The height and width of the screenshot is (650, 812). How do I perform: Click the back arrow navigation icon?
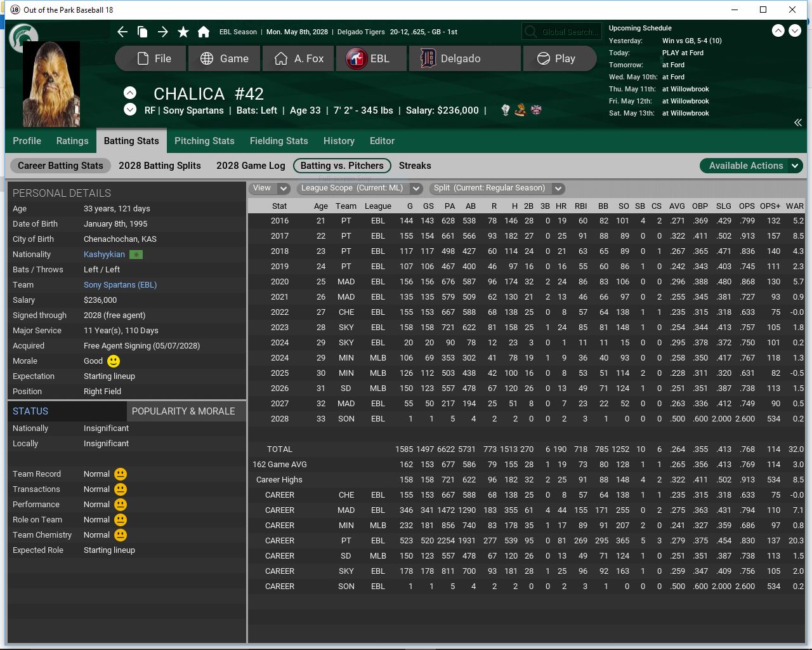[x=122, y=32]
